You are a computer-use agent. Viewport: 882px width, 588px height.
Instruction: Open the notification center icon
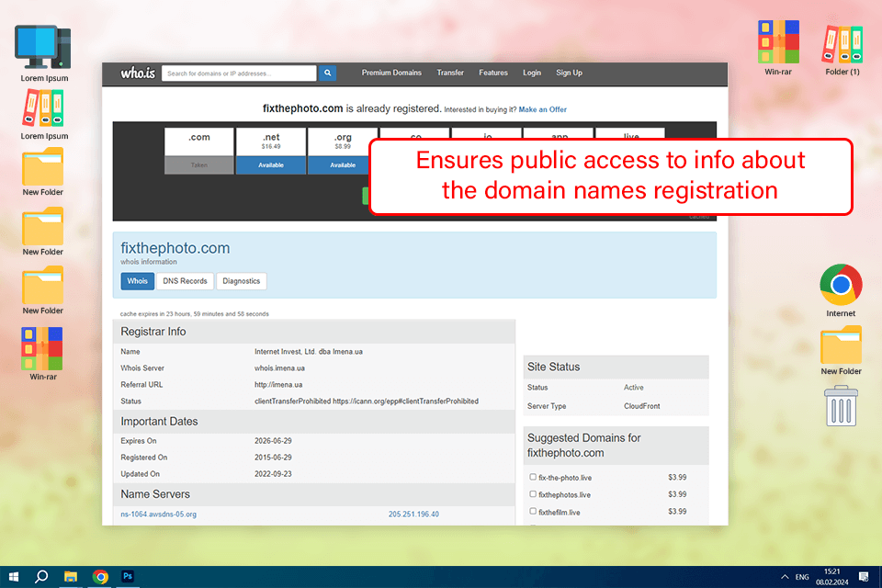[x=864, y=577]
